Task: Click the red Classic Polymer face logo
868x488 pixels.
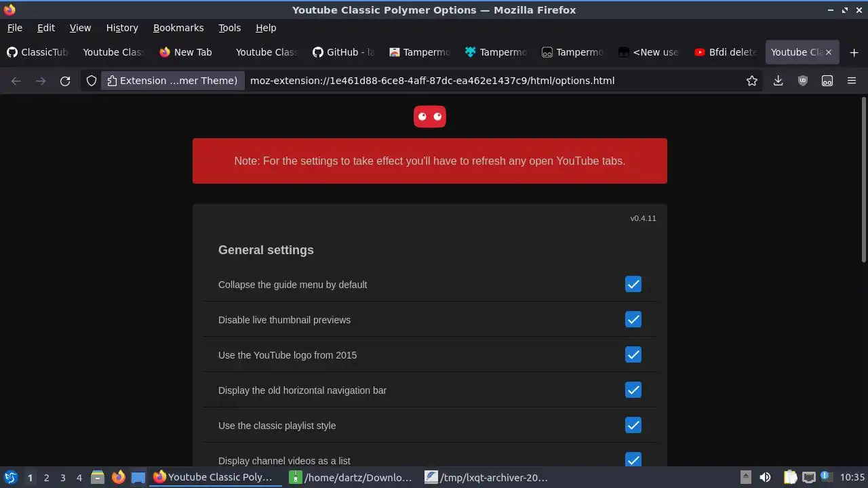Action: (x=430, y=117)
